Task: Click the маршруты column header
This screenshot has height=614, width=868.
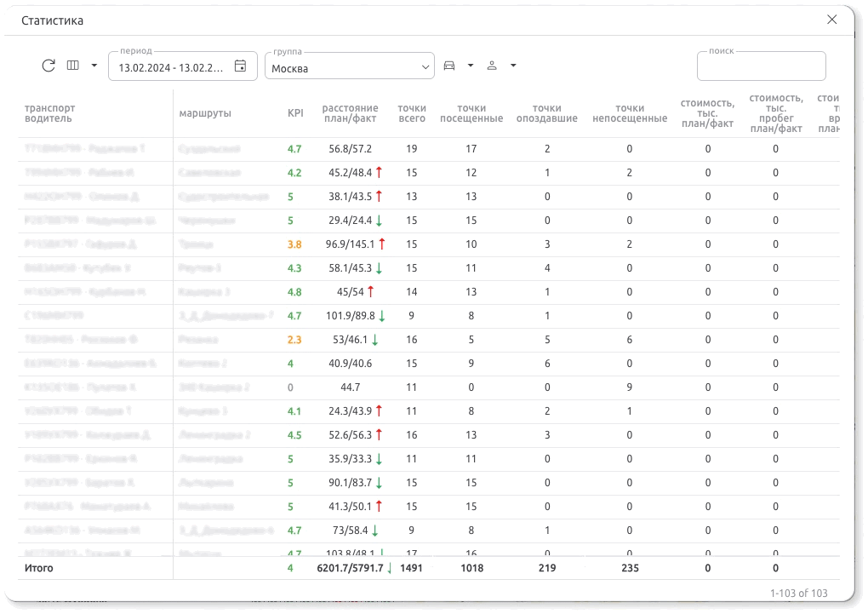Action: [x=205, y=113]
